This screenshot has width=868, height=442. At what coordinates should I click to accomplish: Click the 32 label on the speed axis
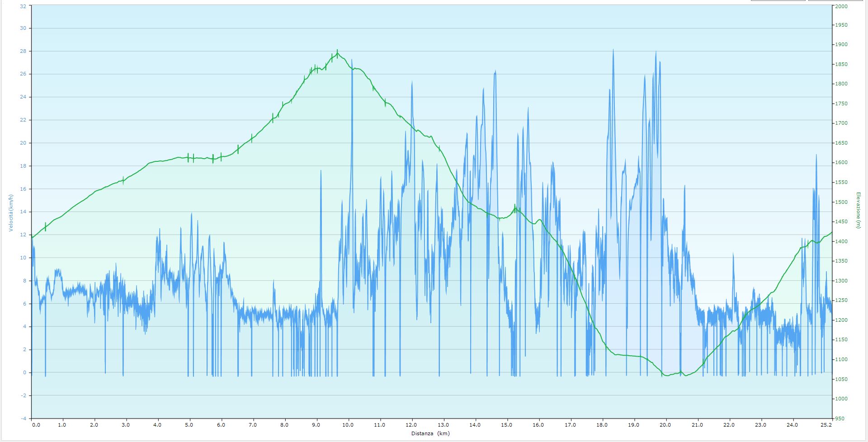click(24, 6)
